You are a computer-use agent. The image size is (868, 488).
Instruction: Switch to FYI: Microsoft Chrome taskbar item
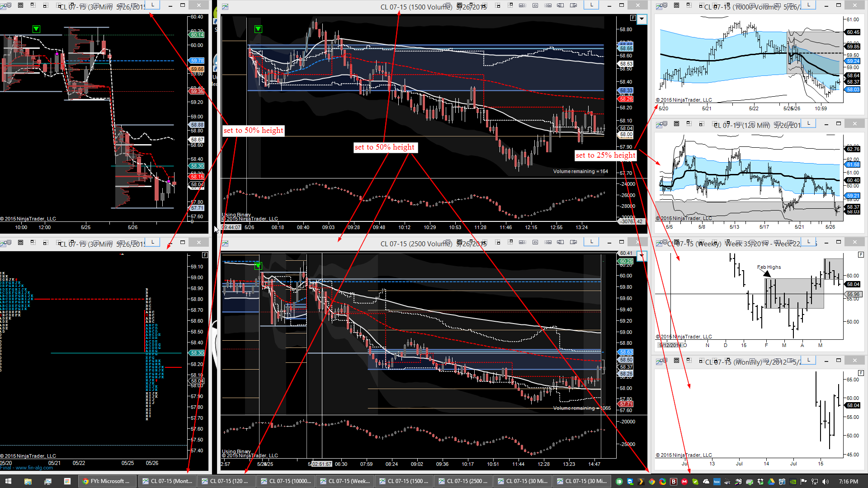(106, 481)
